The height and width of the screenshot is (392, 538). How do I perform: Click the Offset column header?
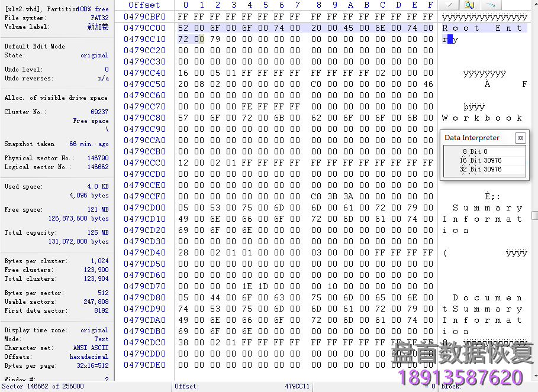pos(144,5)
